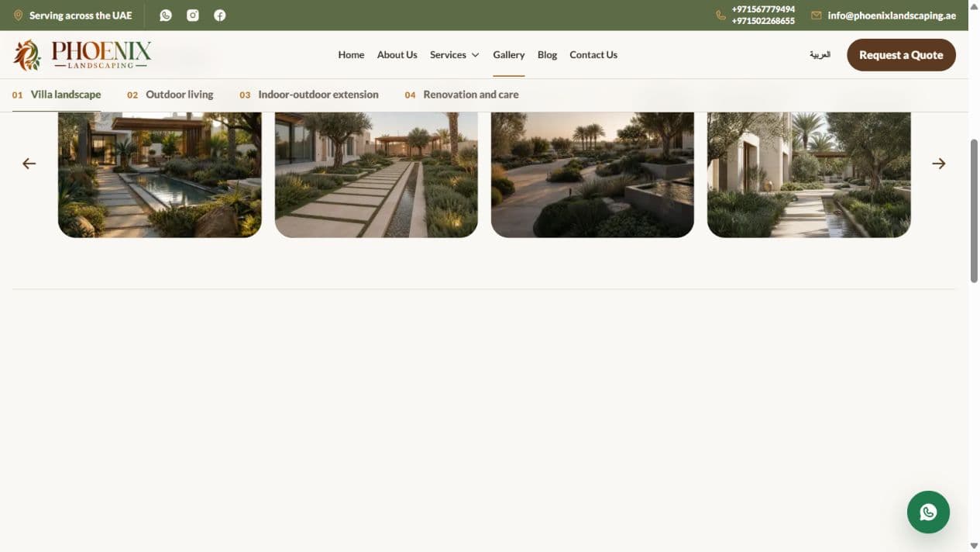Show next gallery slide with right arrow
This screenshot has height=552, width=980.
(x=939, y=164)
